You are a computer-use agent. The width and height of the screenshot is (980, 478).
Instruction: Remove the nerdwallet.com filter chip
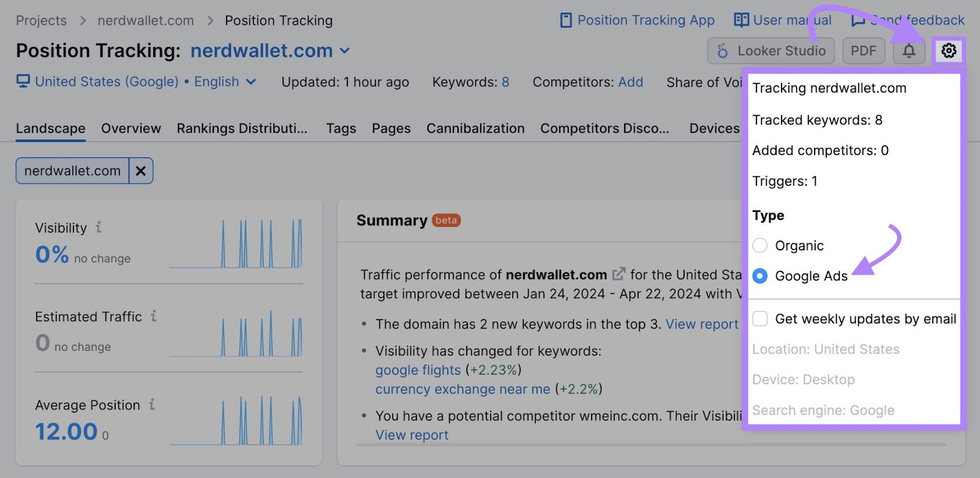point(140,171)
